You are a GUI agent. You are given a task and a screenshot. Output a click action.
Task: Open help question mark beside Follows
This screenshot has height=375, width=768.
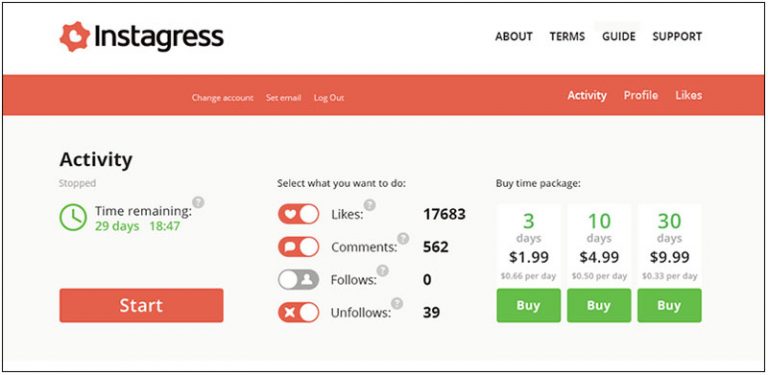(x=382, y=271)
